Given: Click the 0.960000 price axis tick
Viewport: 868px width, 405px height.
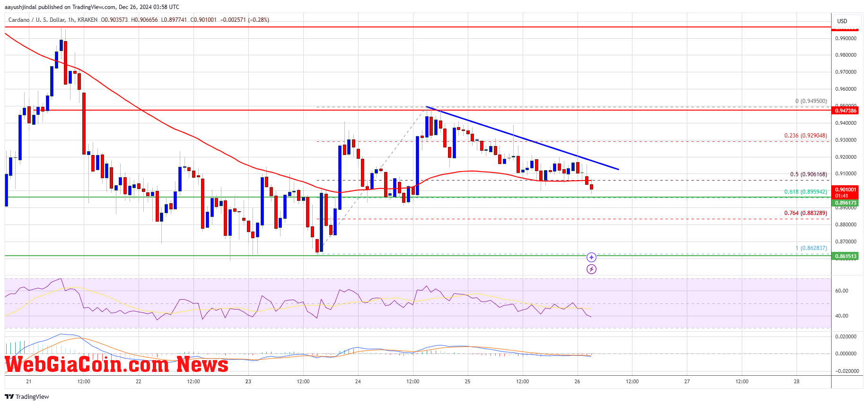Looking at the screenshot, I should pyautogui.click(x=846, y=89).
